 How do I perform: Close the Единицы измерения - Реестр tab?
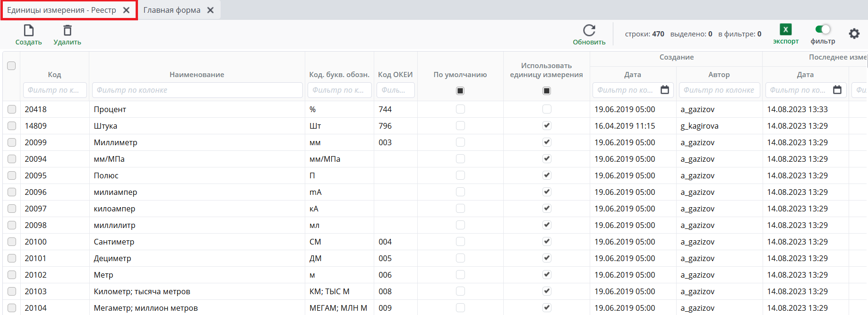[126, 10]
